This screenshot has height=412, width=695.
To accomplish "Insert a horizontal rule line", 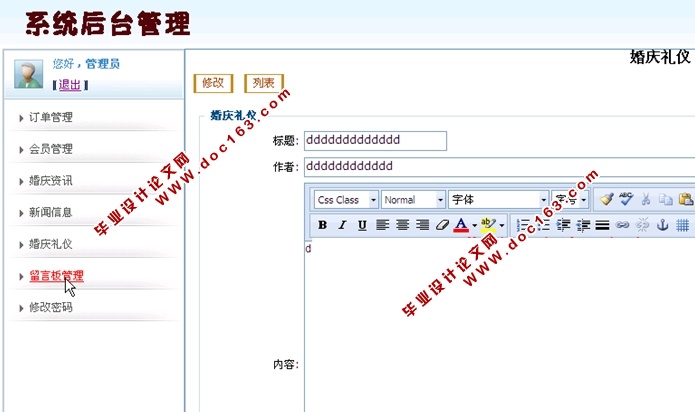I will [602, 225].
